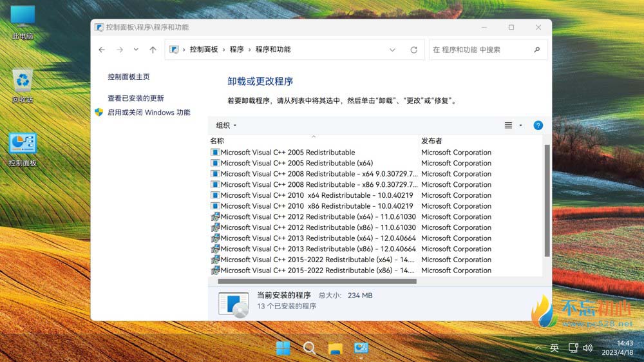Select Visual C++ 2012 Redistributable (x86) row
Viewport: 644px width, 362px height.
pos(376,227)
